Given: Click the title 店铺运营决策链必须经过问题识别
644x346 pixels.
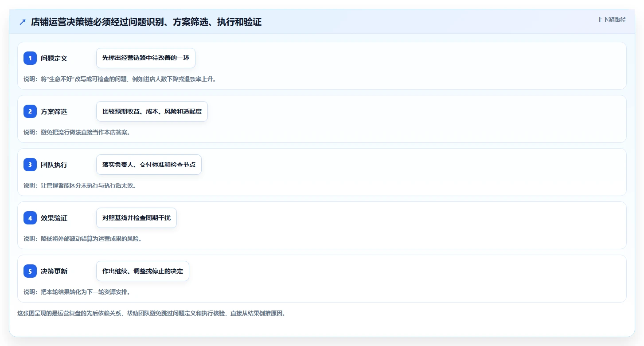Looking at the screenshot, I should click(x=146, y=22).
